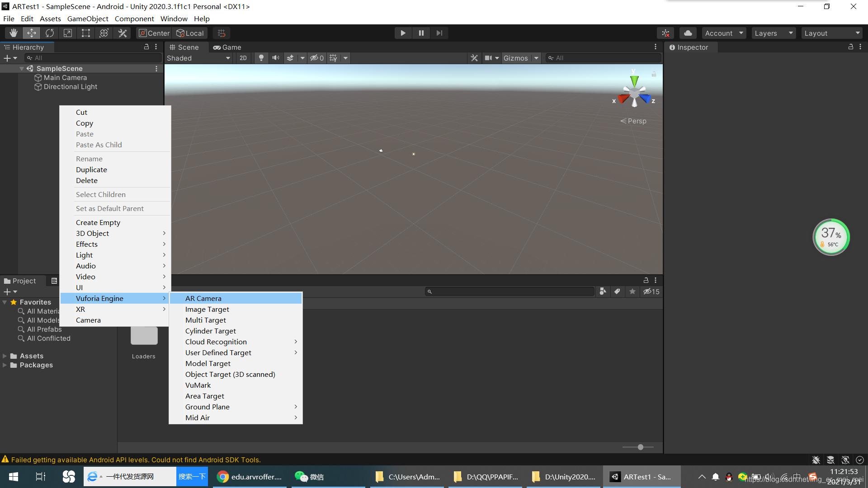
Task: Select the Rotate tool
Action: pos(50,33)
